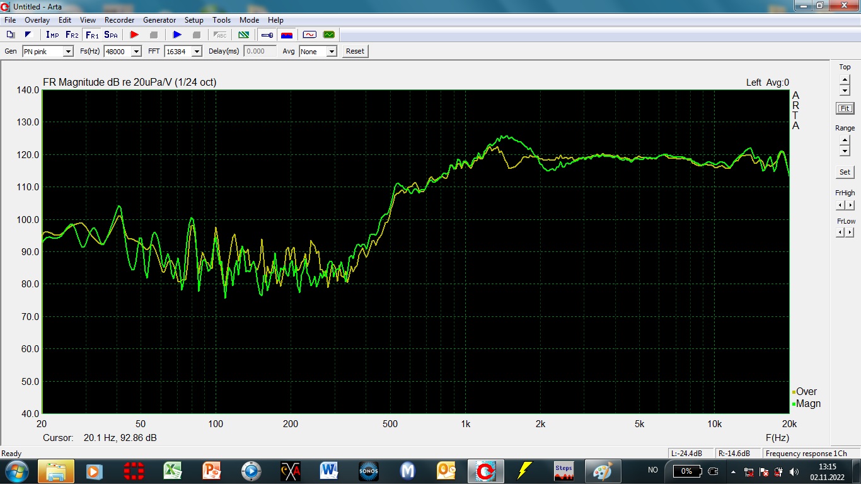Toggle the line-style curve display button
Viewport: 861px width, 504px height.
267,35
